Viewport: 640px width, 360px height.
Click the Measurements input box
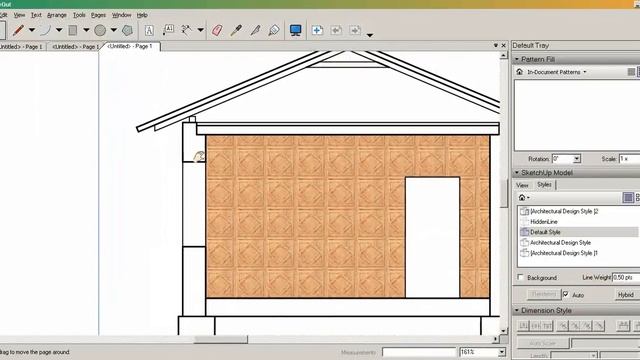coord(419,352)
